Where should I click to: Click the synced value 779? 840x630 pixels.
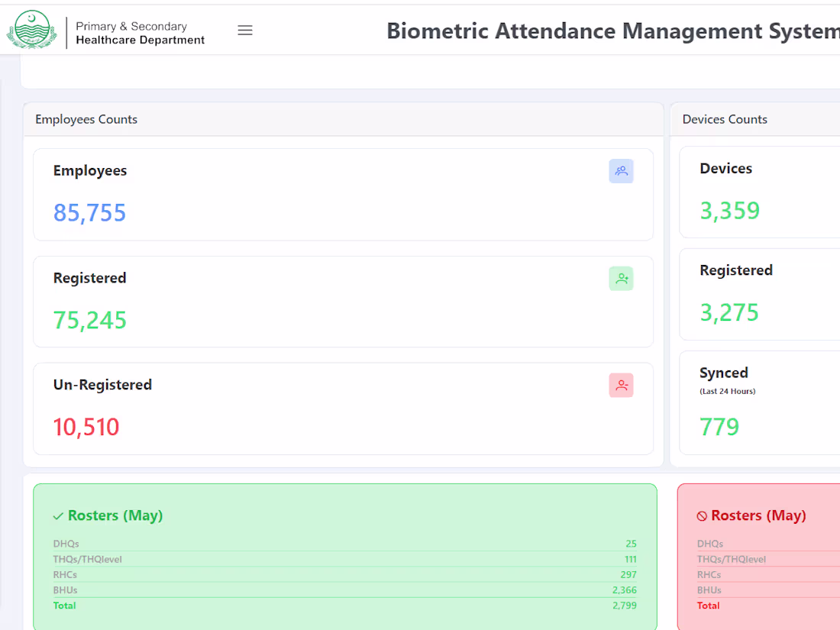(x=719, y=427)
